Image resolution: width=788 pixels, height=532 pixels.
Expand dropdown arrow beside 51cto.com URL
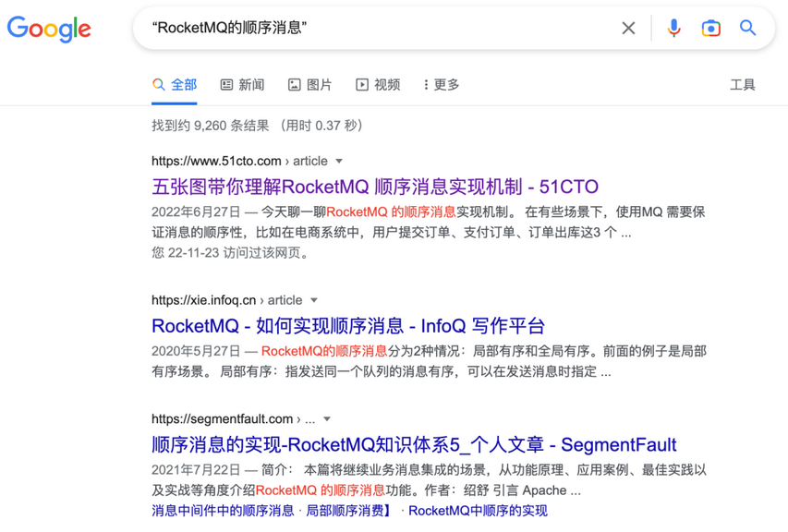pos(339,162)
